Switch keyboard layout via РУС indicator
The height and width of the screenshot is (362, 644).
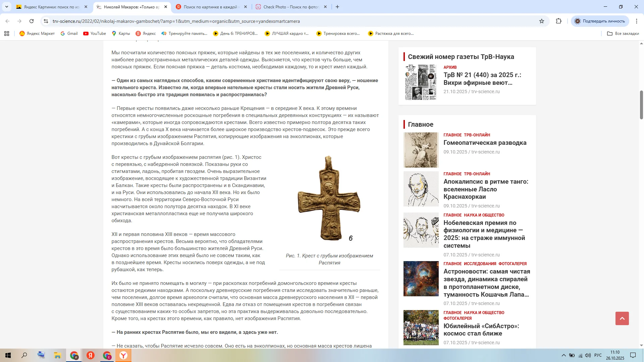tap(598, 356)
